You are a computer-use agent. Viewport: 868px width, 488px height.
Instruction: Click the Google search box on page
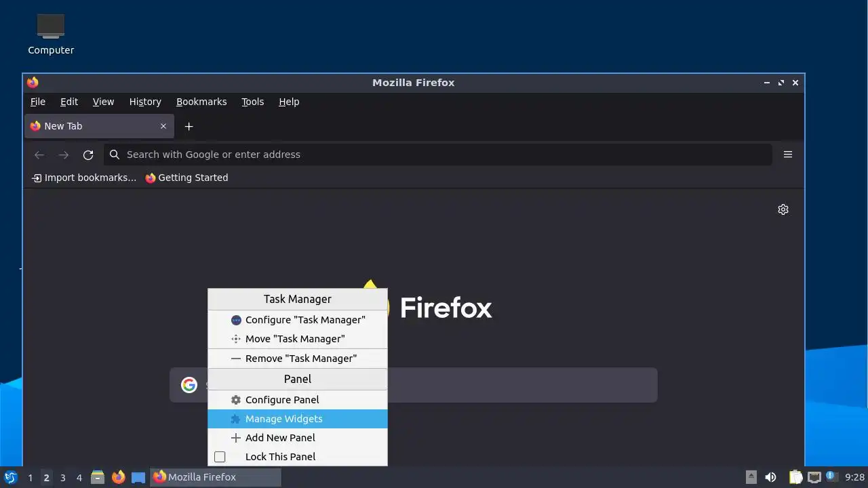point(413,385)
